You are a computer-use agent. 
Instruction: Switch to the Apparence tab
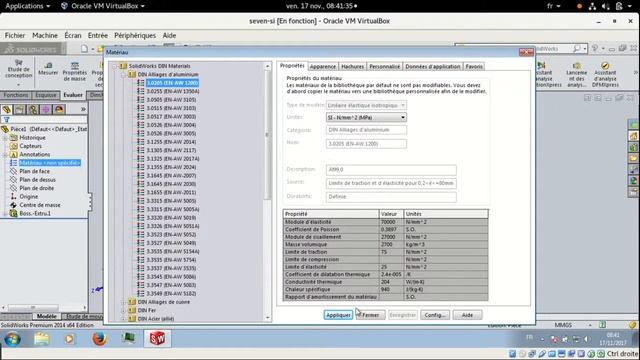[x=322, y=66]
